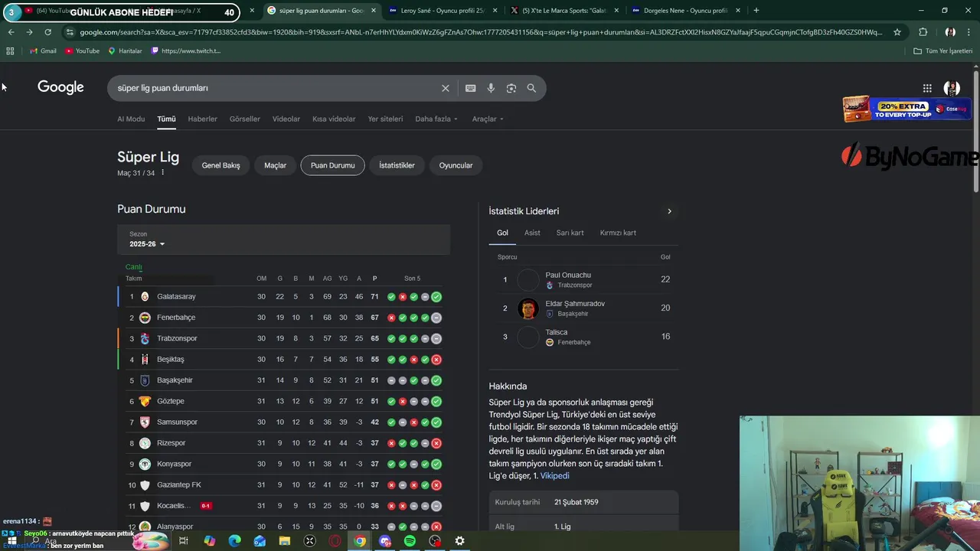This screenshot has width=980, height=551.
Task: Select player Eldar Şahmuradov
Action: (583, 308)
